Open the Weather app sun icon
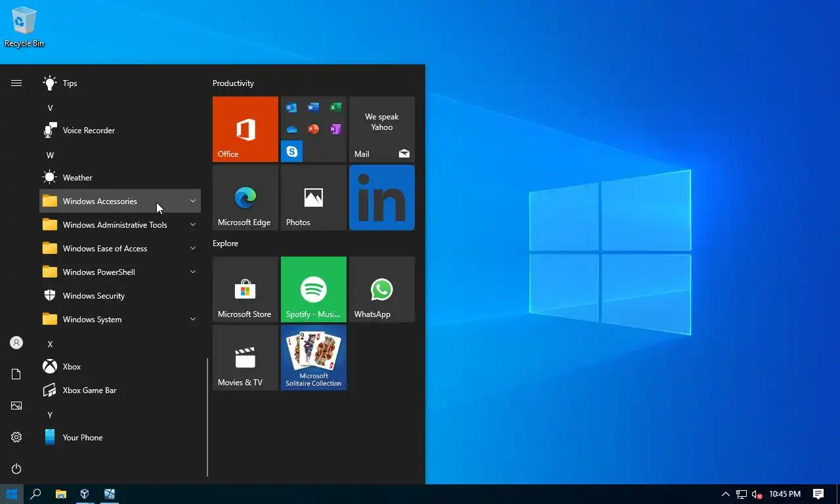The width and height of the screenshot is (840, 504). coord(49,178)
